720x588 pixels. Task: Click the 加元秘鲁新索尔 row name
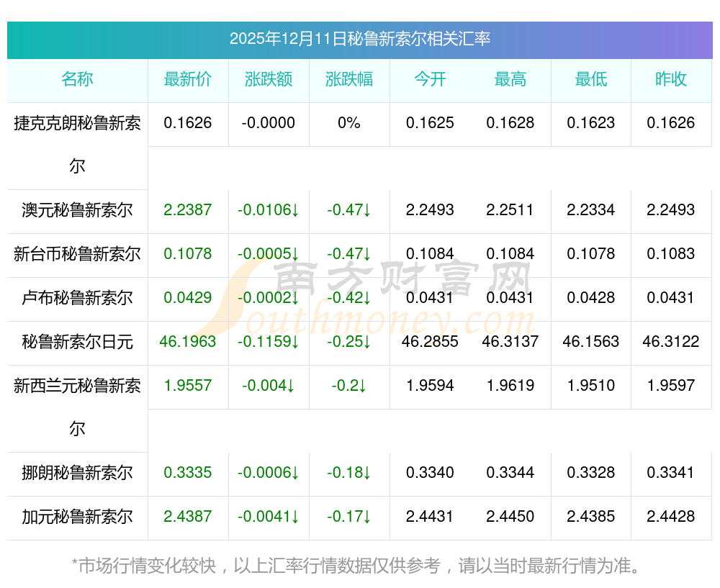coord(77,517)
